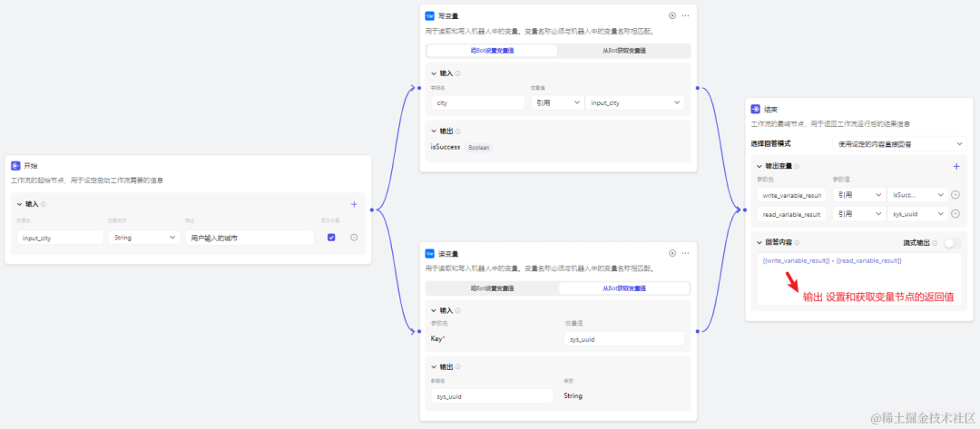Click the Key* parameter label in 读变量
The height and width of the screenshot is (429, 980).
[x=437, y=338]
